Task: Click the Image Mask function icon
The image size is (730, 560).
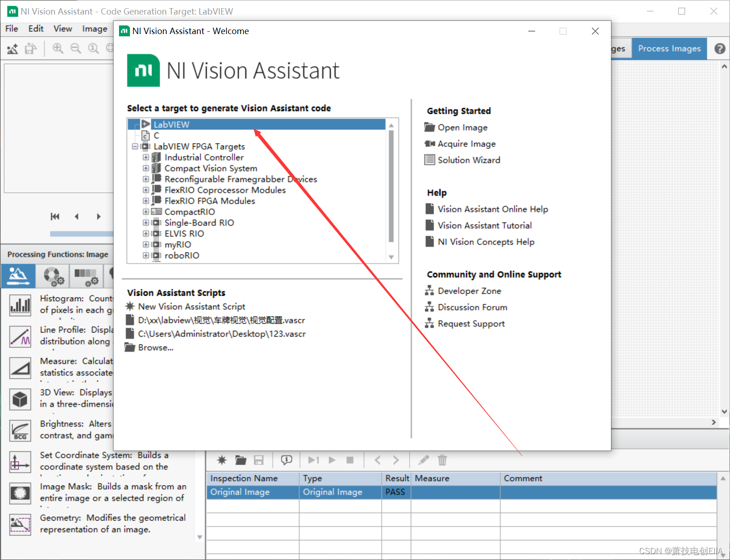Action: pyautogui.click(x=20, y=493)
